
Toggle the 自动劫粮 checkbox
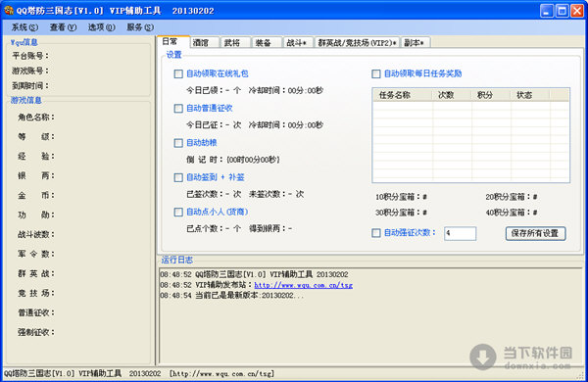tap(178, 143)
